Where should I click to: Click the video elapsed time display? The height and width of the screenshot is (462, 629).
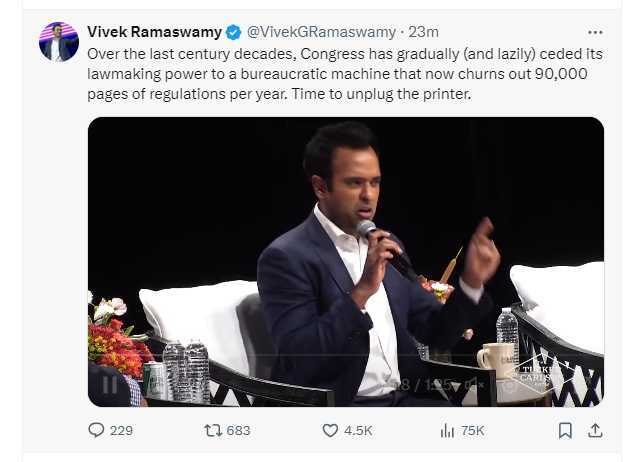point(415,385)
